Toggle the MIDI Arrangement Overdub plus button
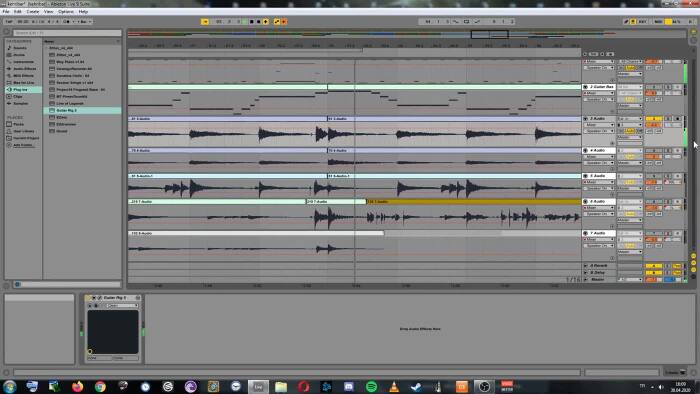Viewport: 700px width, 394px height. coord(266,21)
